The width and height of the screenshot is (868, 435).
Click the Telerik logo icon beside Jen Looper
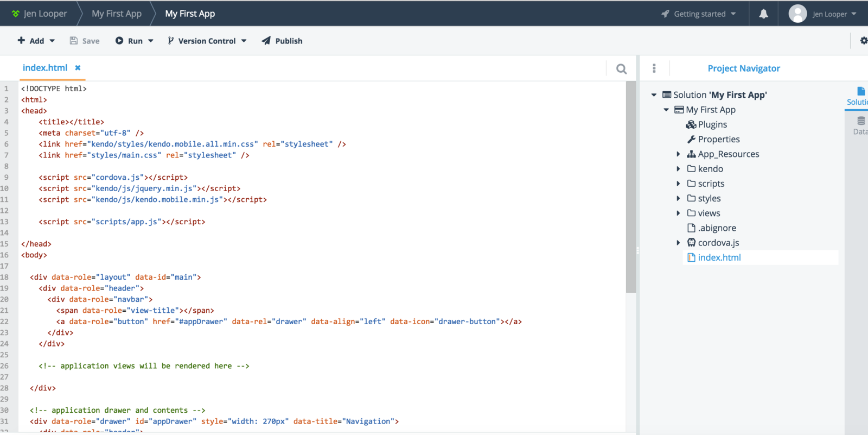pyautogui.click(x=15, y=14)
